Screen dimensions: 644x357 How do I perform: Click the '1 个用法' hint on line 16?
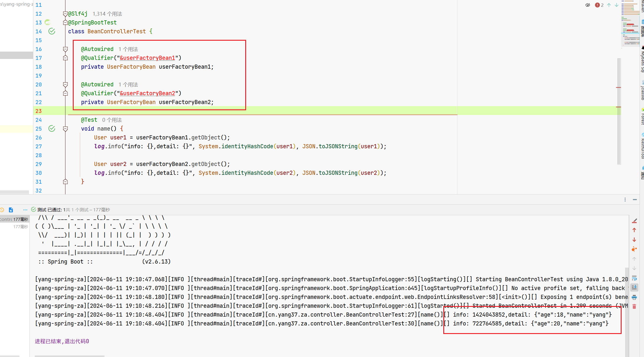click(128, 49)
